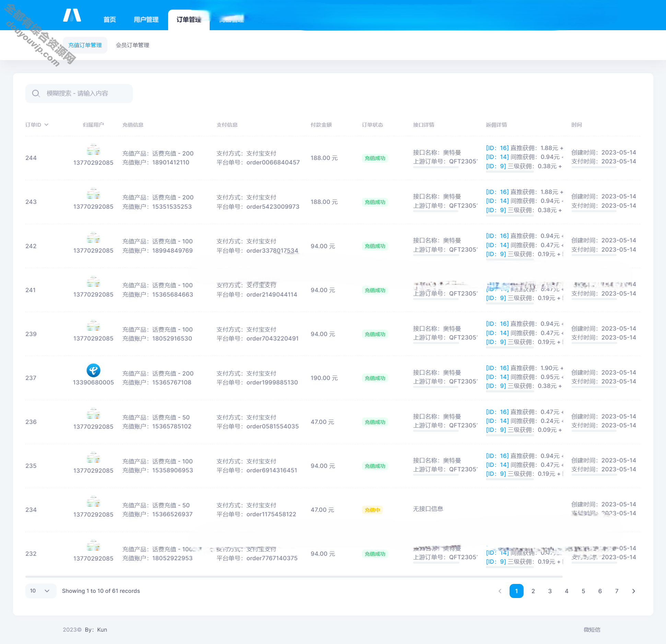This screenshot has width=666, height=644.
Task: Select platform order number order7767140375
Action: 272,558
